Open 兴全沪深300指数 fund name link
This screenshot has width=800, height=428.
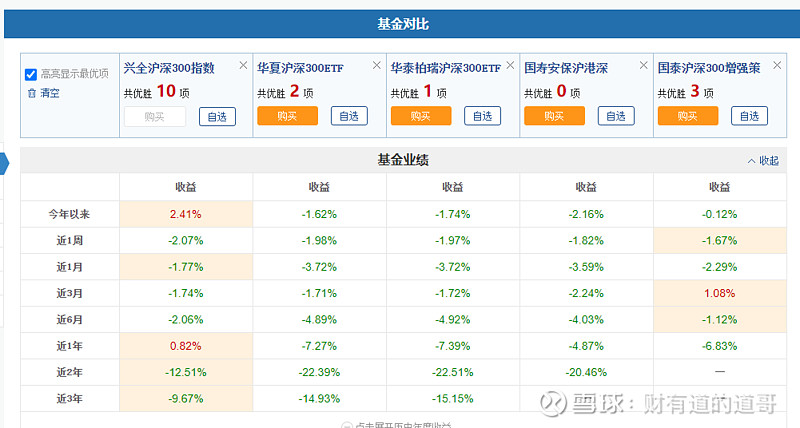click(x=169, y=68)
